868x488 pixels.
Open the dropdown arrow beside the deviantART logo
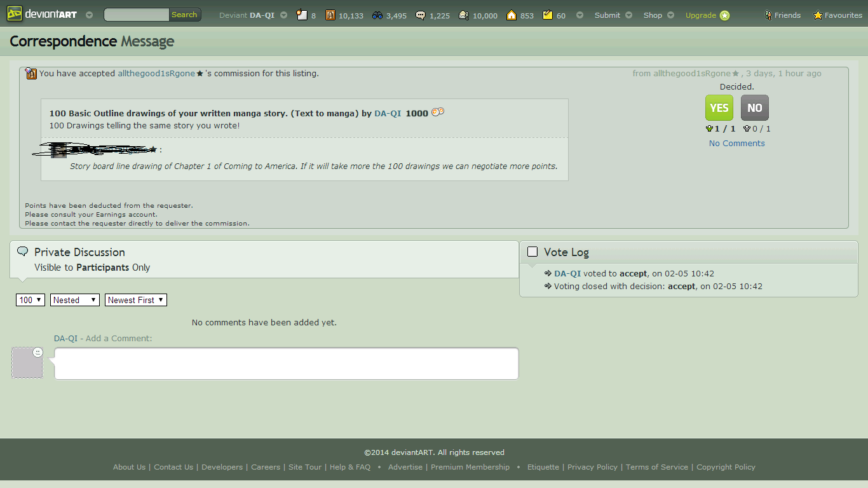pos(89,15)
